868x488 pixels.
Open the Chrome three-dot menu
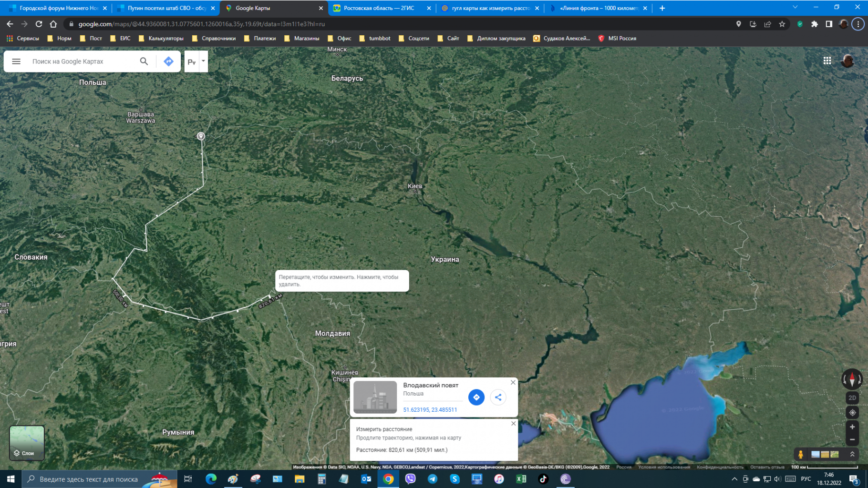(858, 24)
